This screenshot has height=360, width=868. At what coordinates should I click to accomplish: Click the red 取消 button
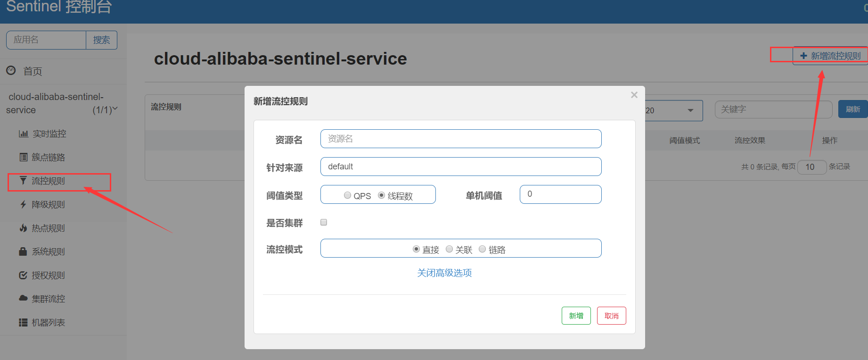[x=611, y=316]
